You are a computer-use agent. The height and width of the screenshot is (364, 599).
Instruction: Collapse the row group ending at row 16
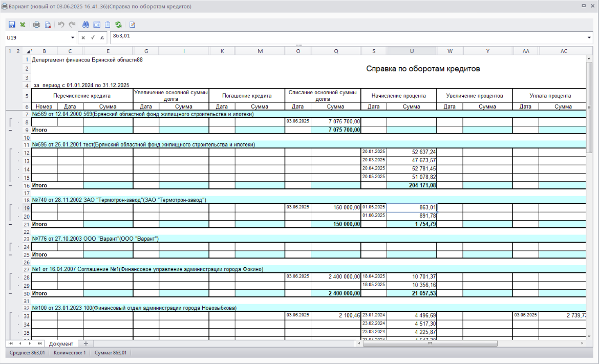point(10,185)
